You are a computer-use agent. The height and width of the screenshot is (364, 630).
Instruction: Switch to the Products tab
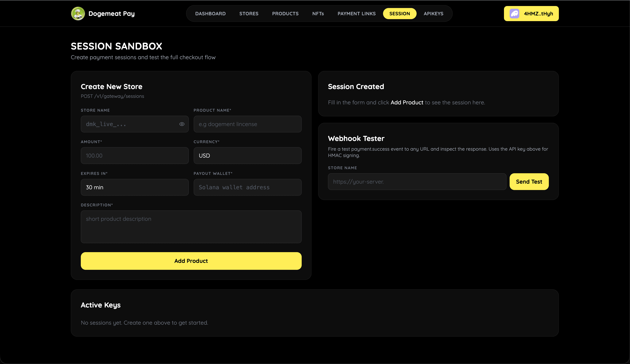(285, 13)
